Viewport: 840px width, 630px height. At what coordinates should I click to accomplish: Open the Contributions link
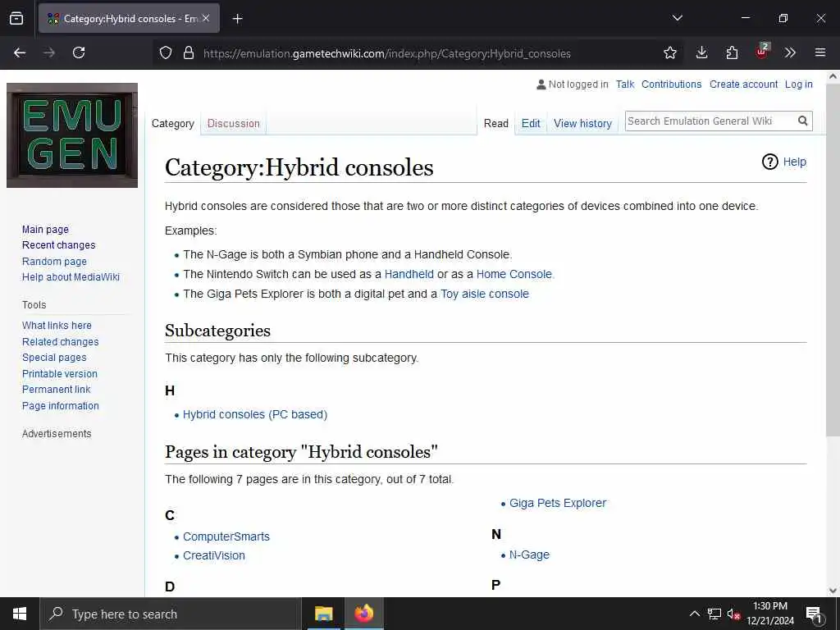671,84
